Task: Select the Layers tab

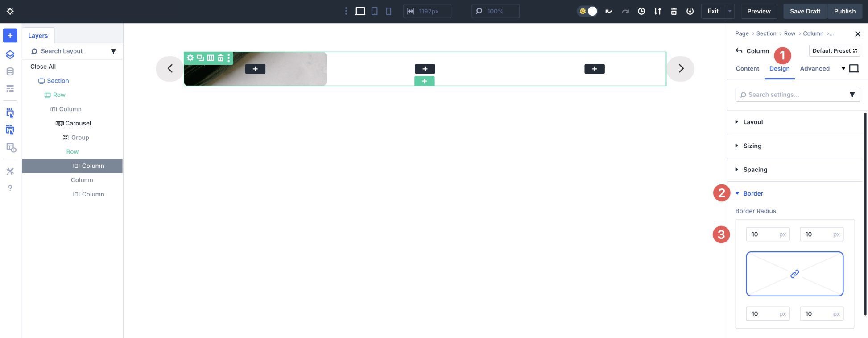Action: 38,36
